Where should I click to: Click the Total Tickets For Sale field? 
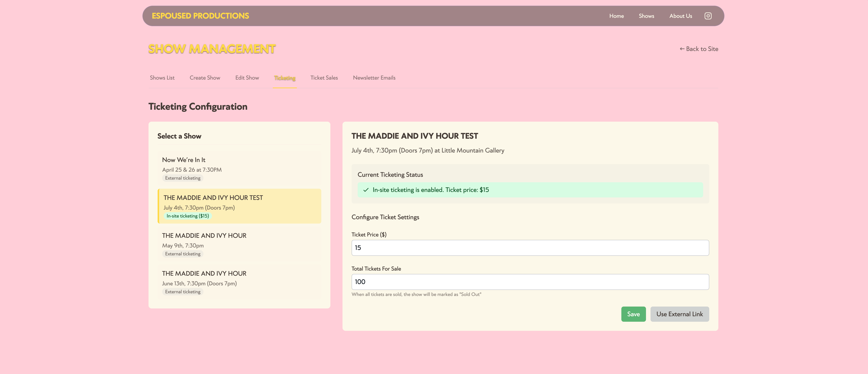(x=530, y=282)
